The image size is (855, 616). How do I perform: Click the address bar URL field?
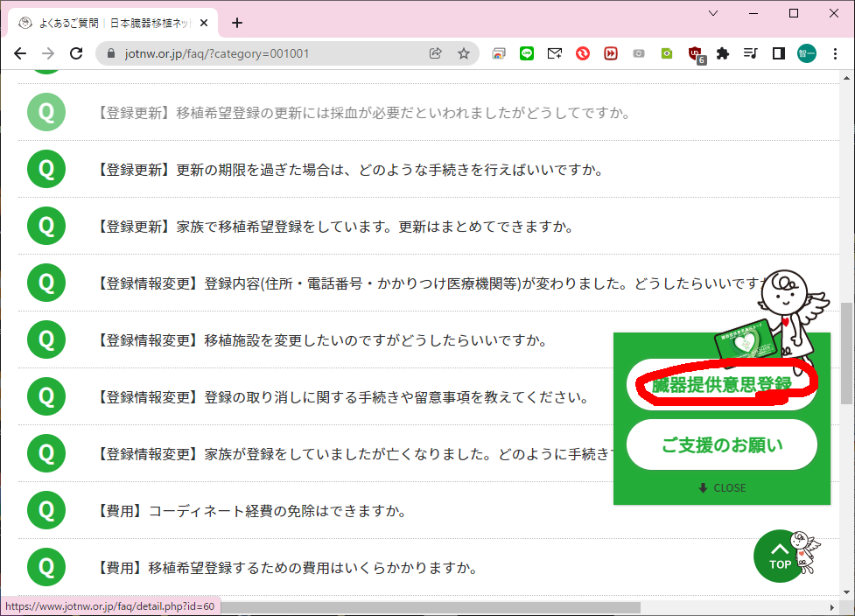pos(263,53)
